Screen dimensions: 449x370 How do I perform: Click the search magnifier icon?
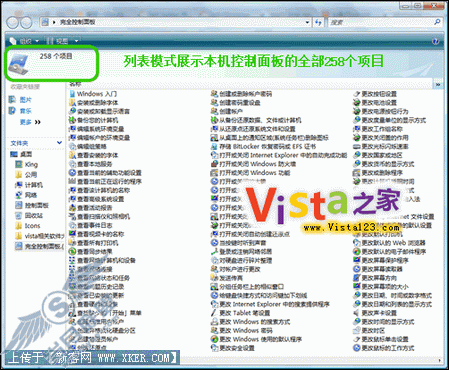tap(437, 22)
